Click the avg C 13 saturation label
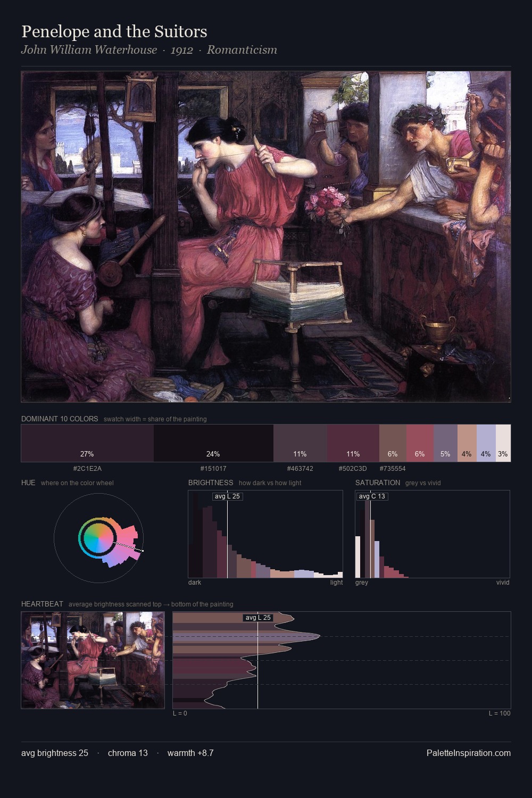Image resolution: width=532 pixels, height=798 pixels. (x=372, y=496)
